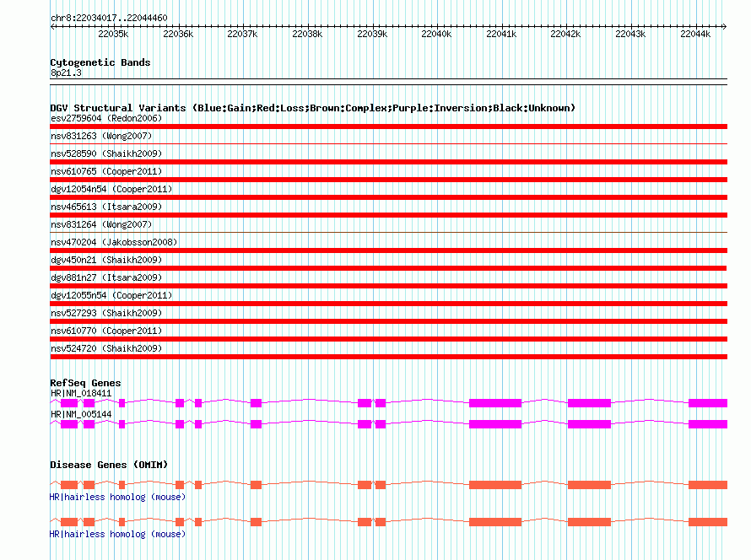Open variant dgv12055n54 (Cooper2011)
The height and width of the screenshot is (560, 751).
coord(111,295)
